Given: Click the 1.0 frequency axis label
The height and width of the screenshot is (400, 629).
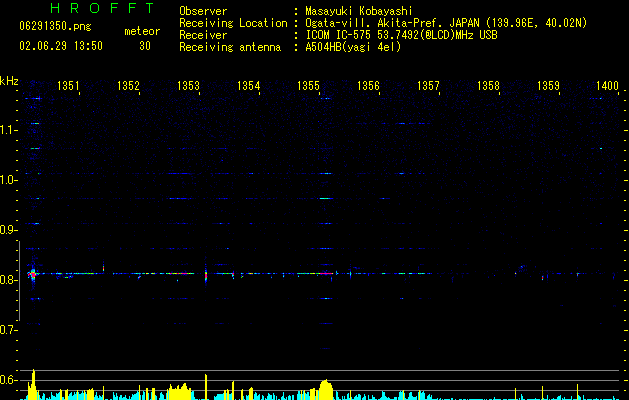Looking at the screenshot, I should tap(8, 180).
